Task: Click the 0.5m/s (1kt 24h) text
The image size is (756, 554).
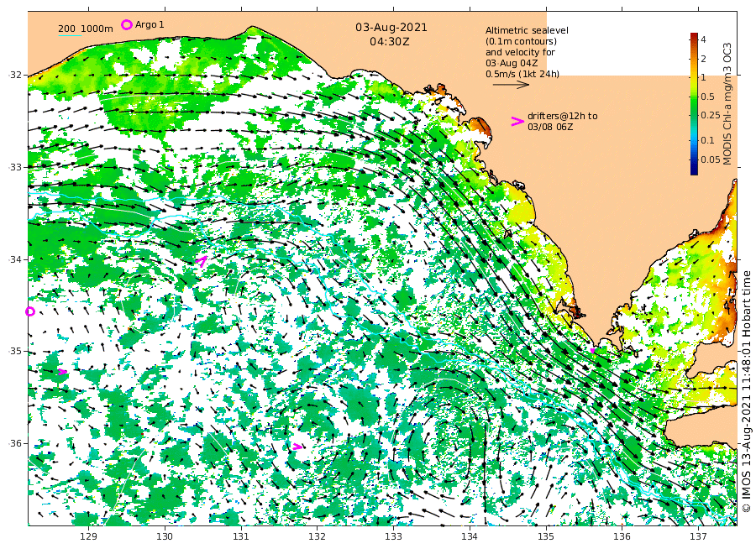Action: [522, 74]
